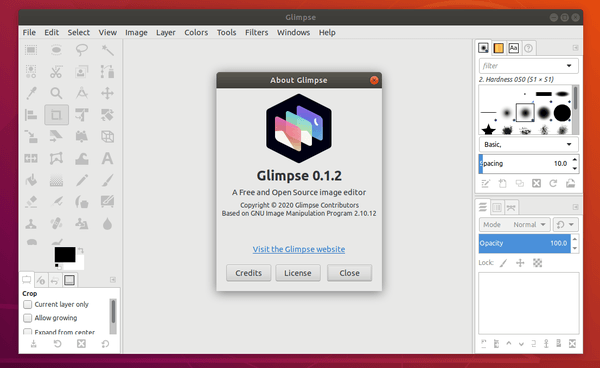Select the Paintbrush tool
This screenshot has width=600, height=368.
pos(107,180)
